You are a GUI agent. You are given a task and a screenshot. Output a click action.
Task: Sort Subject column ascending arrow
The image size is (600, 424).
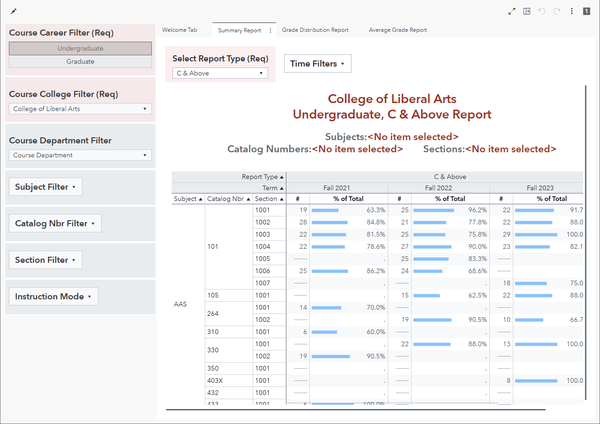tap(201, 199)
